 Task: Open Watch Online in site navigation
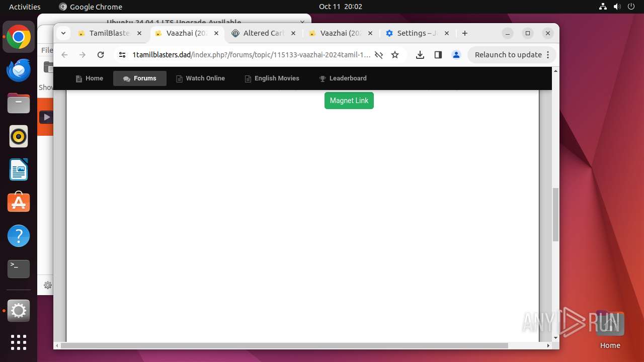point(201,78)
